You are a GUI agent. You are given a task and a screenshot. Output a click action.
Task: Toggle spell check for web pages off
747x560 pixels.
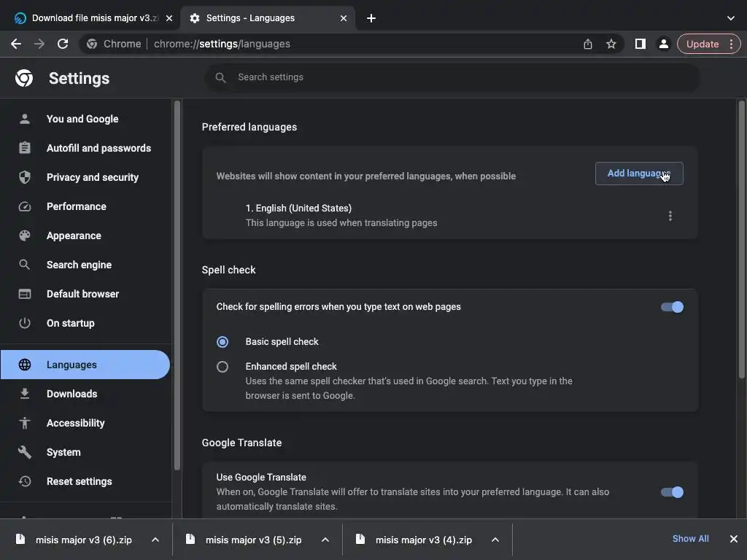pyautogui.click(x=672, y=307)
